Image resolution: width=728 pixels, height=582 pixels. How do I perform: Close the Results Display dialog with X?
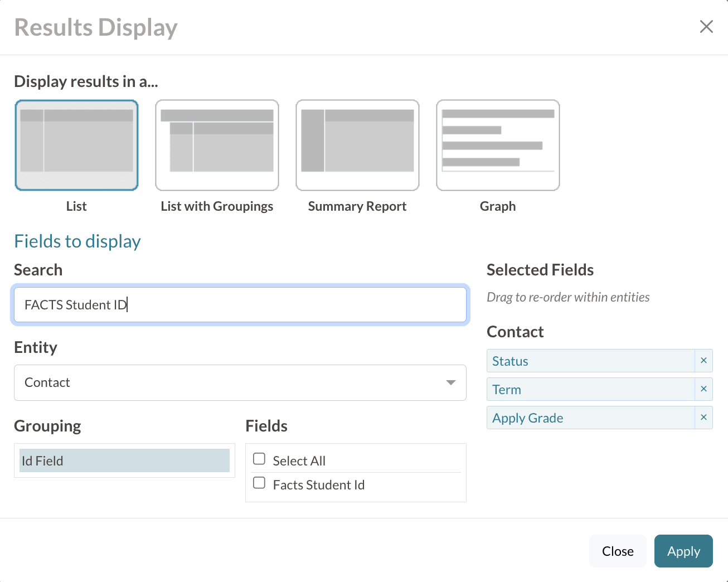coord(706,27)
